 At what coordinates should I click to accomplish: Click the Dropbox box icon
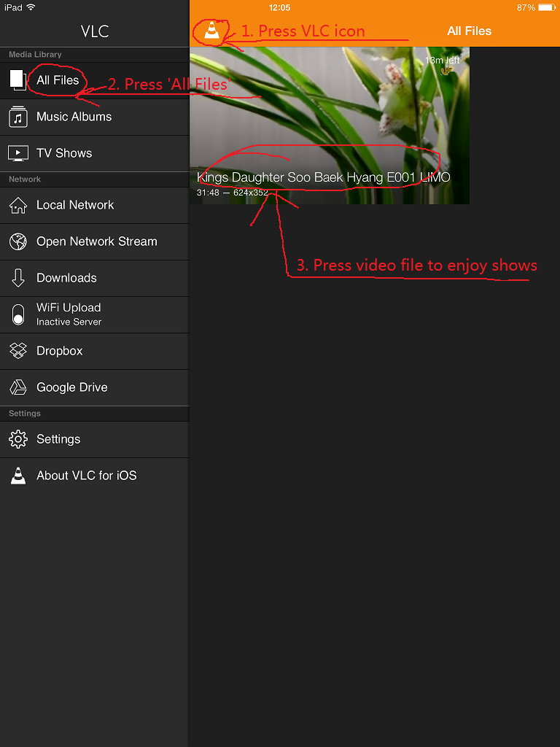tap(18, 351)
